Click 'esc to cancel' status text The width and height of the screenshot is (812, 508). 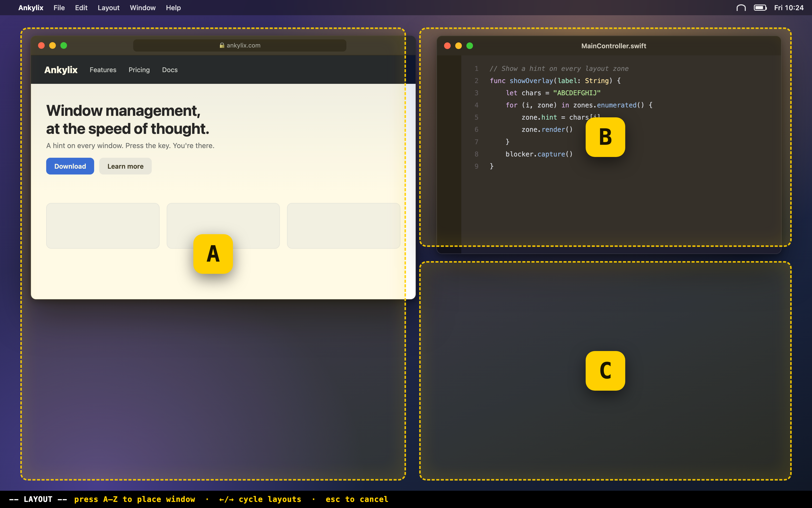(x=357, y=499)
